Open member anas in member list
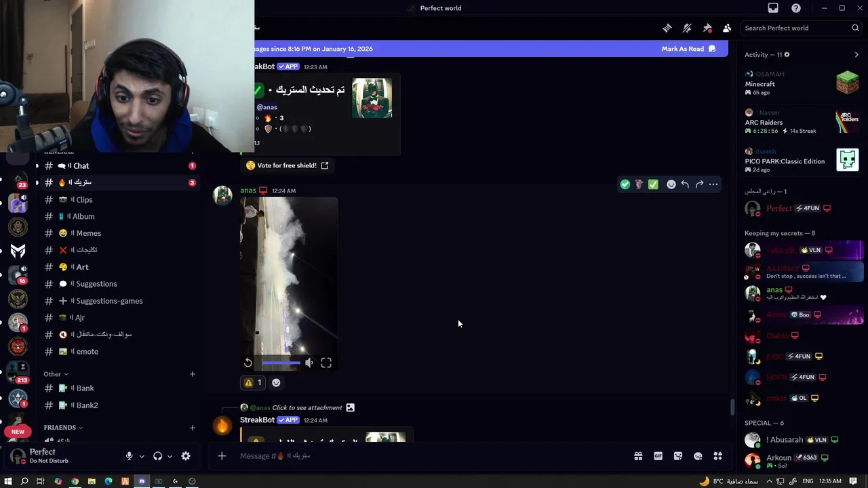 (x=802, y=293)
